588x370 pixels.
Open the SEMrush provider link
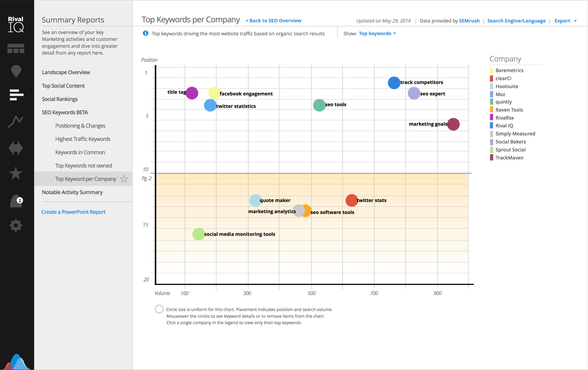(469, 21)
